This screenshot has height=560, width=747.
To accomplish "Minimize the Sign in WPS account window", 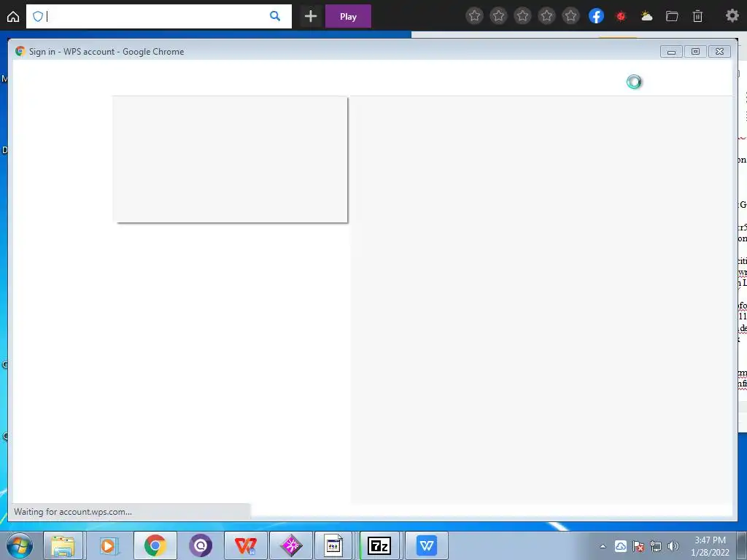I will click(x=671, y=52).
